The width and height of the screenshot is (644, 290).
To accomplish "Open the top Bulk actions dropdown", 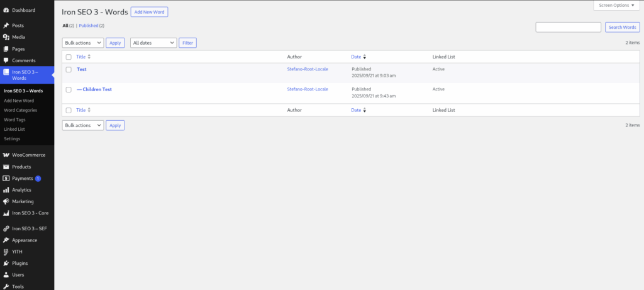I will click(x=82, y=43).
